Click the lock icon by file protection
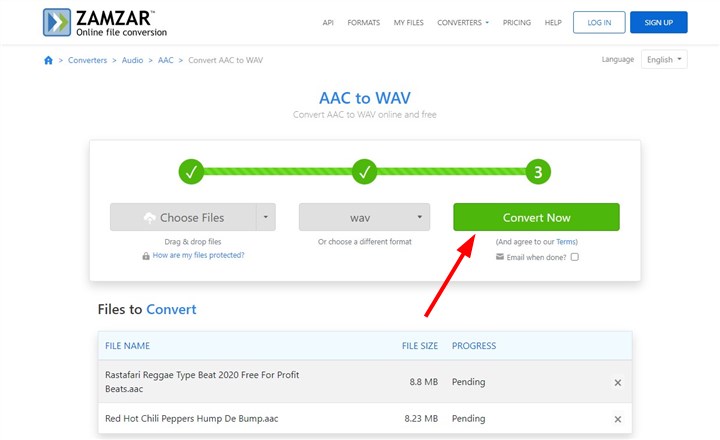The image size is (720, 440). point(146,256)
